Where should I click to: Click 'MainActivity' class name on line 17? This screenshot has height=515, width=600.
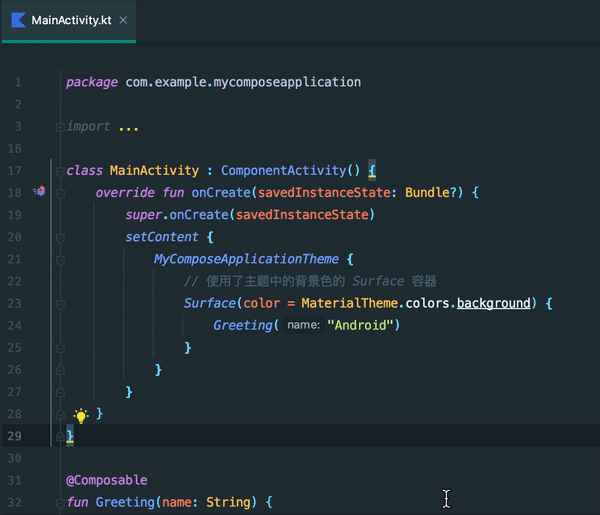click(154, 170)
